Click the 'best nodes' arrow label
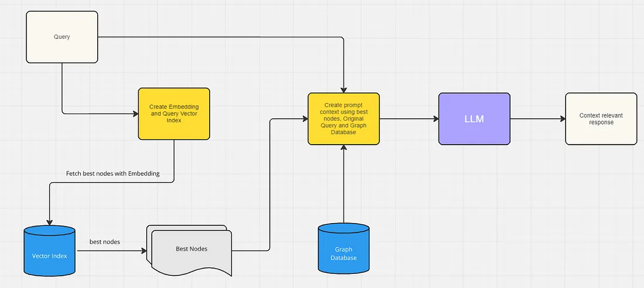Viewport: 644px width, 288px height. coord(105,242)
